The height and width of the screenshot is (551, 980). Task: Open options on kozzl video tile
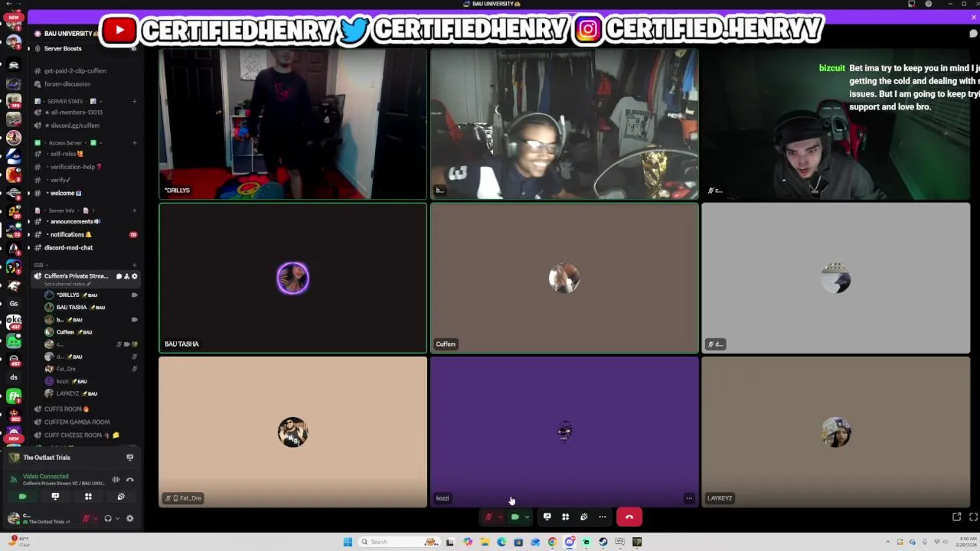click(x=689, y=498)
